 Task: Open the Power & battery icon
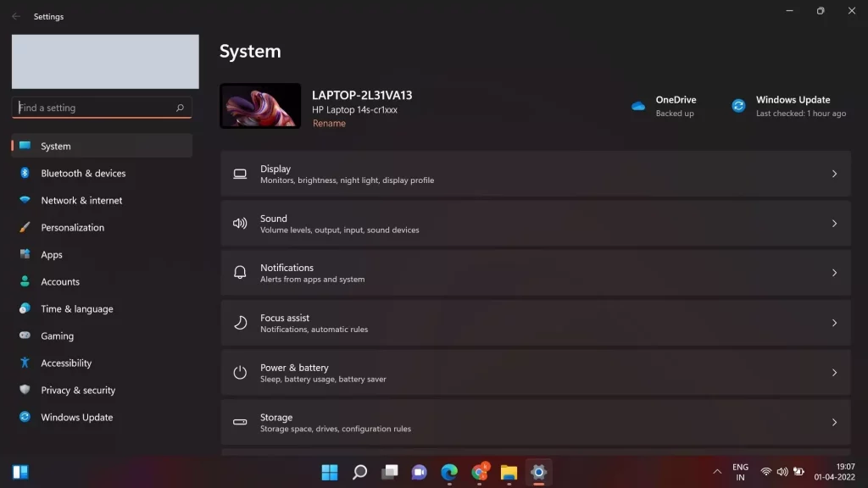click(x=240, y=373)
